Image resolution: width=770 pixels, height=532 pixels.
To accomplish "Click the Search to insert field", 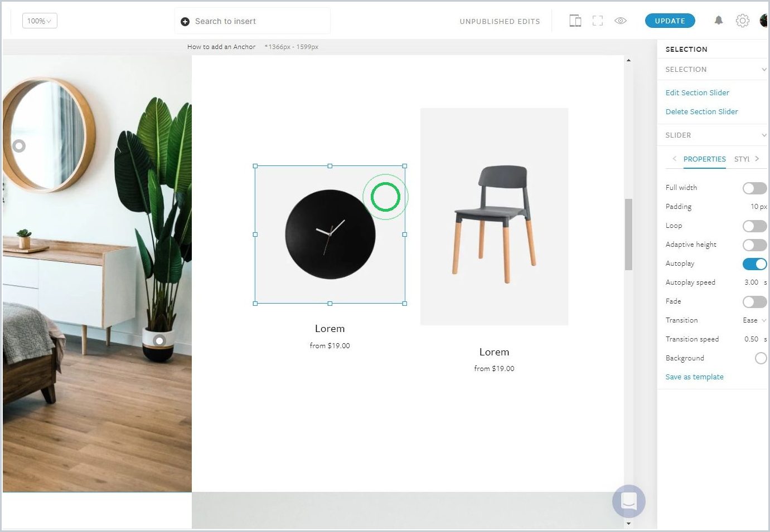I will click(253, 21).
